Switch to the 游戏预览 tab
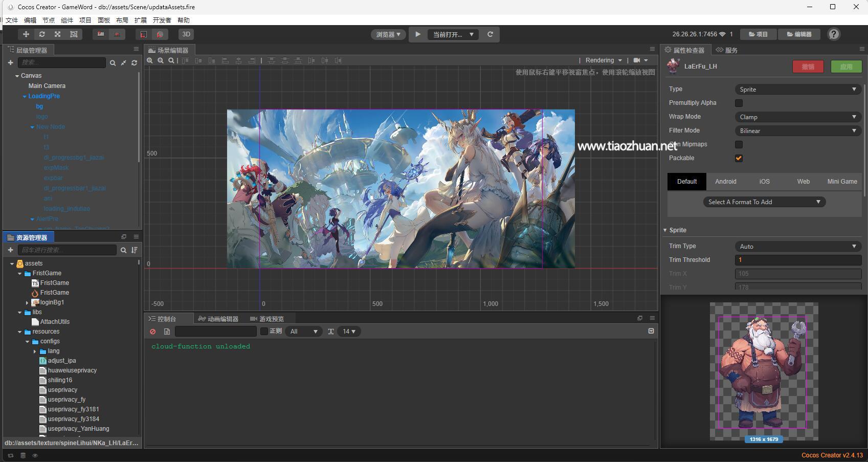 click(x=267, y=319)
